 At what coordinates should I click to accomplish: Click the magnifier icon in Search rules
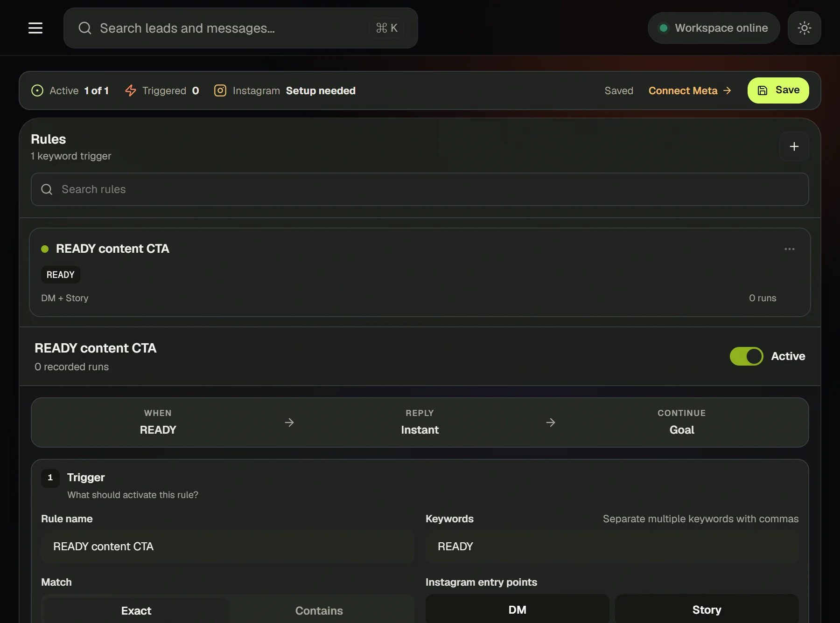pyautogui.click(x=47, y=189)
